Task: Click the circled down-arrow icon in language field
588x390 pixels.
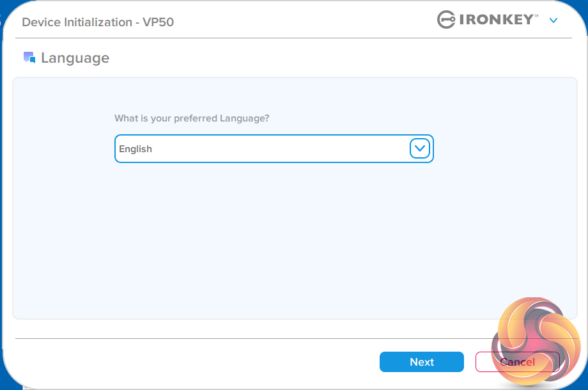Action: (420, 149)
